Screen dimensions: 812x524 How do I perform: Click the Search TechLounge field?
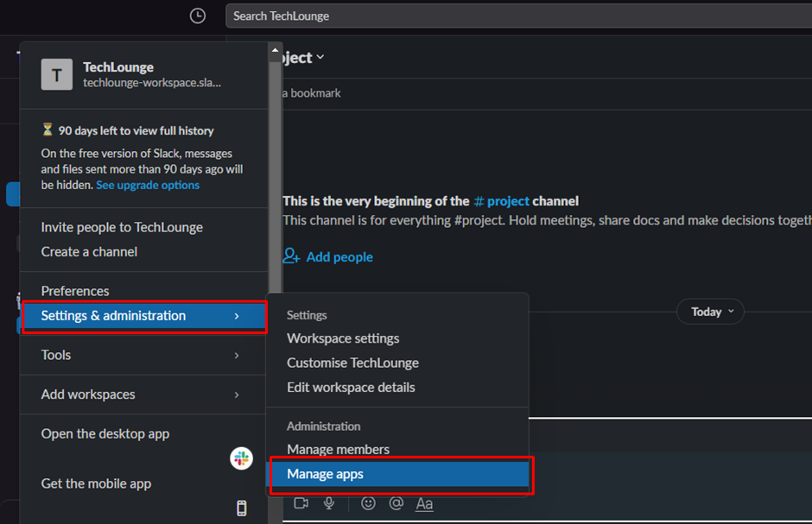pos(518,16)
